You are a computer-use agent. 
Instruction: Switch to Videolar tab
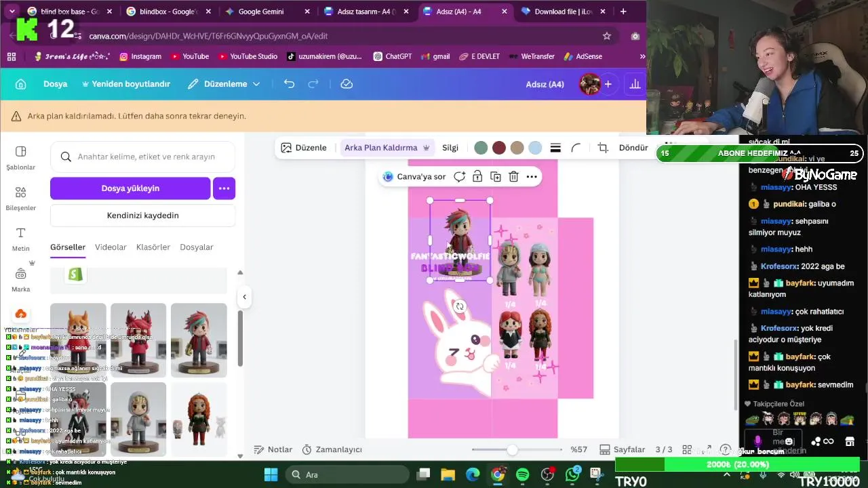[111, 247]
